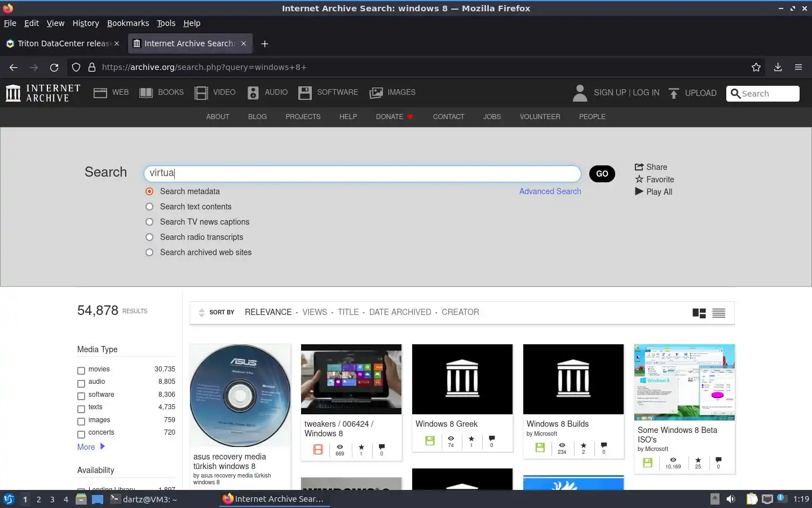This screenshot has width=812, height=508.
Task: Switch to Triton DataCenter tab
Action: pyautogui.click(x=62, y=43)
